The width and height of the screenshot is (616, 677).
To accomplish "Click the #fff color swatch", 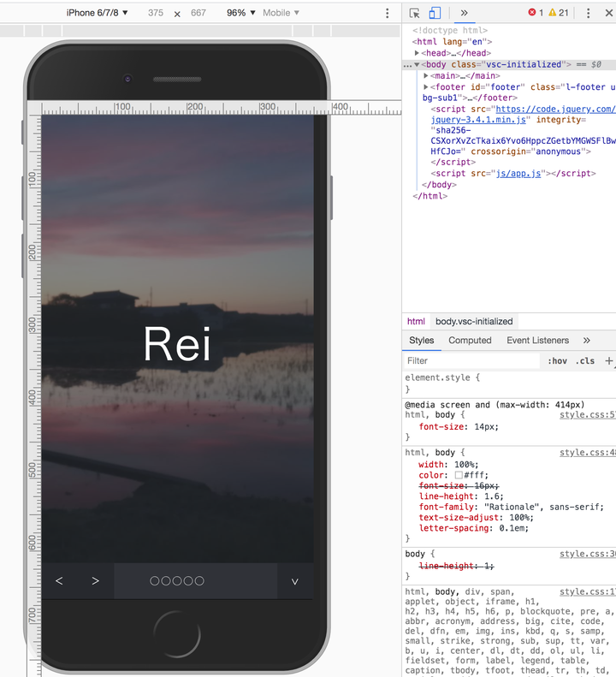I will (x=459, y=475).
